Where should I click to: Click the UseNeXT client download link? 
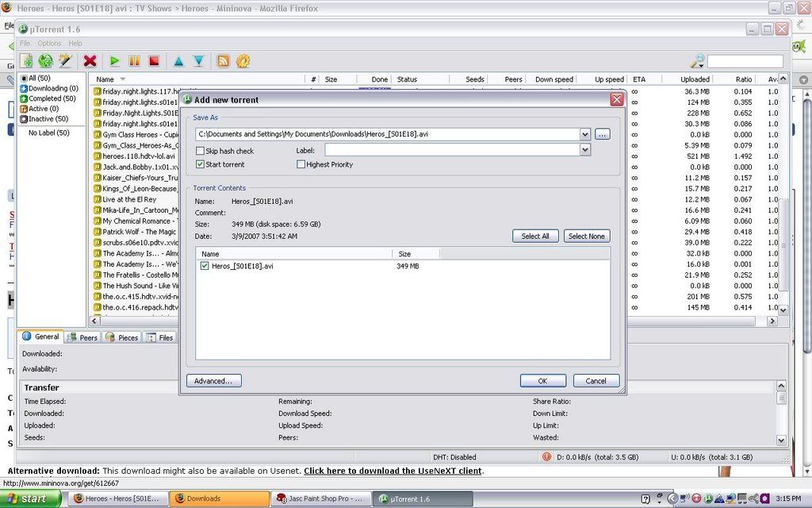(x=393, y=471)
